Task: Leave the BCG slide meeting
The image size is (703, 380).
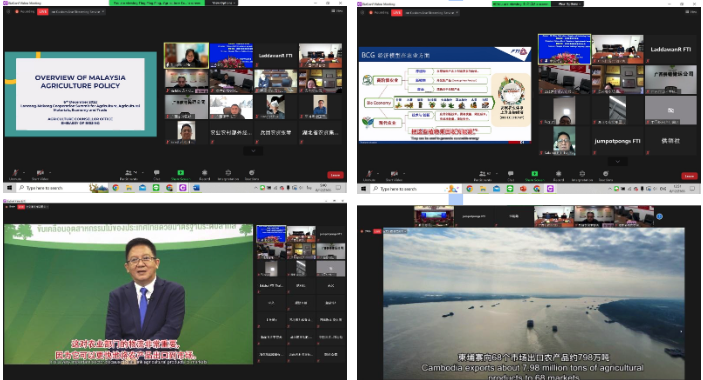Action: coord(689,176)
